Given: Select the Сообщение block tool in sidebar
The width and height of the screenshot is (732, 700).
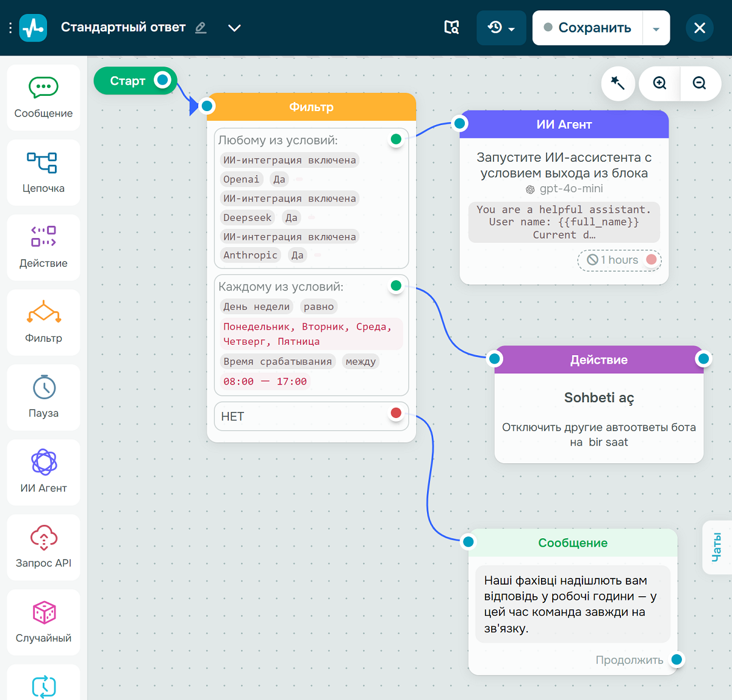Looking at the screenshot, I should point(43,96).
